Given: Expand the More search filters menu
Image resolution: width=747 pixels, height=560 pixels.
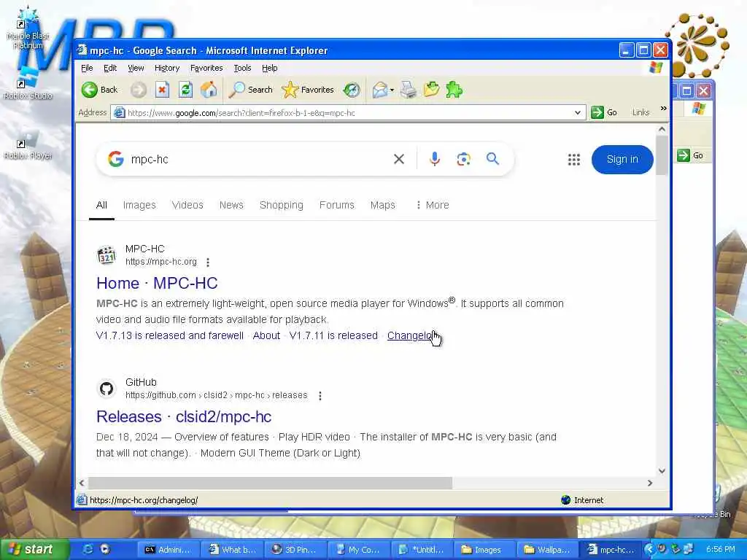Looking at the screenshot, I should tap(432, 205).
